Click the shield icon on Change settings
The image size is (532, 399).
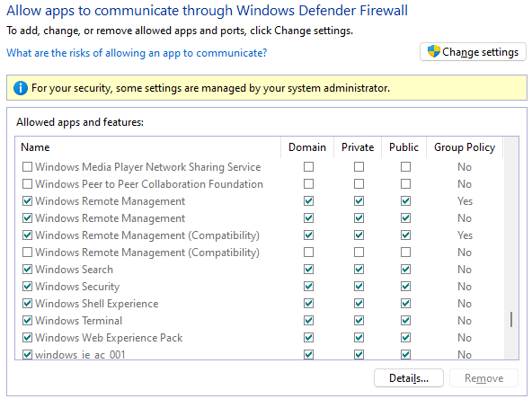pyautogui.click(x=434, y=52)
